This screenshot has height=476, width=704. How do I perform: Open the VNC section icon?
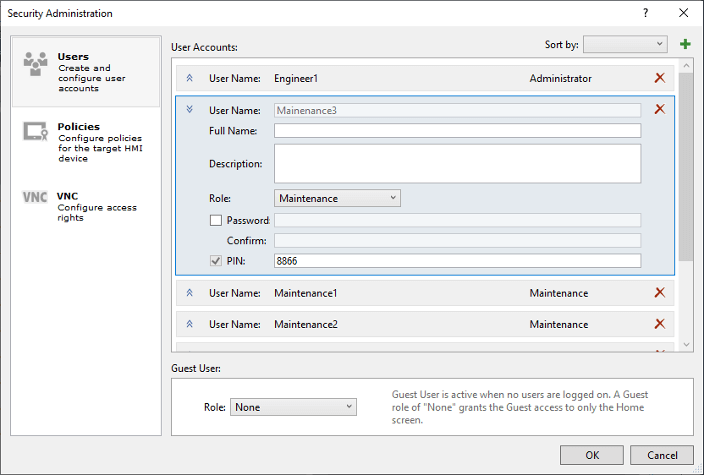pyautogui.click(x=35, y=197)
